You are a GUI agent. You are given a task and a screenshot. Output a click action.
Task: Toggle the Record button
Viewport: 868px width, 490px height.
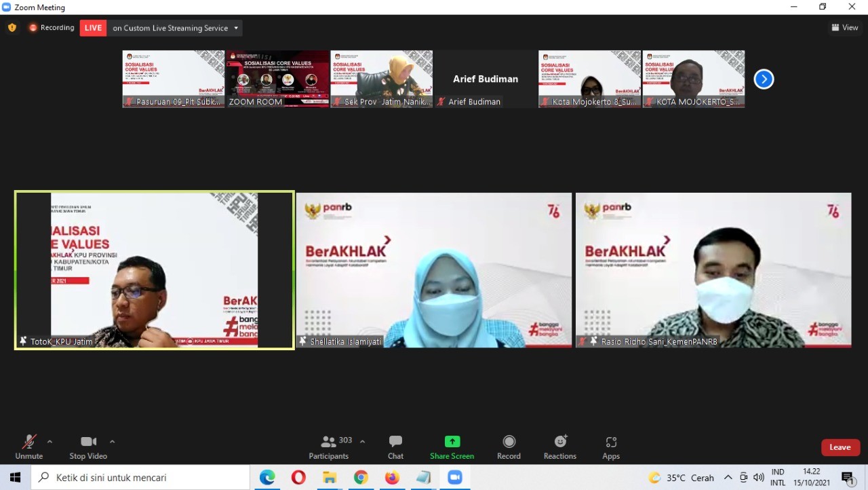(x=509, y=442)
